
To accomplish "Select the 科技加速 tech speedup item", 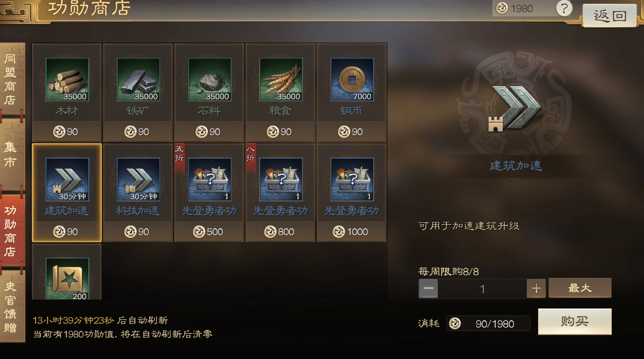I will [x=138, y=192].
